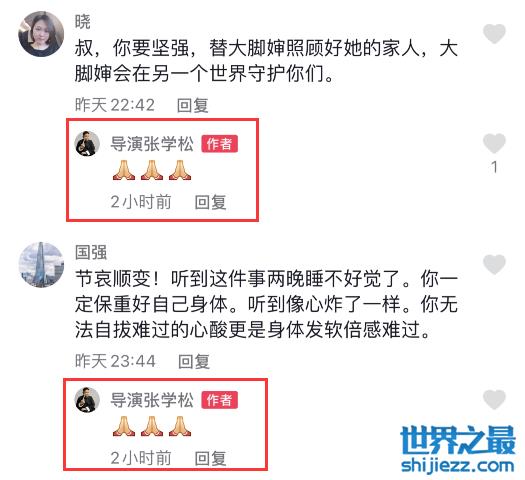Like the comment by 晓
This screenshot has height=480, width=525.
(x=494, y=33)
